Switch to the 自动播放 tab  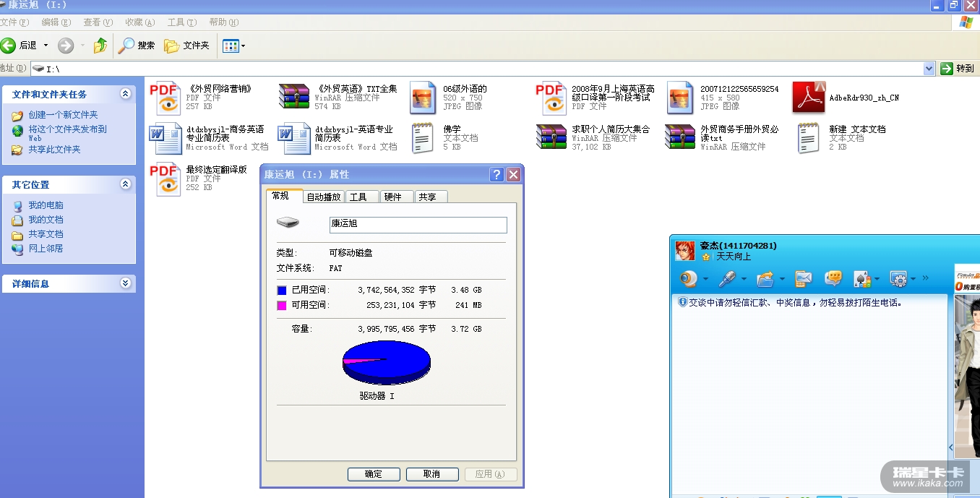click(x=324, y=197)
